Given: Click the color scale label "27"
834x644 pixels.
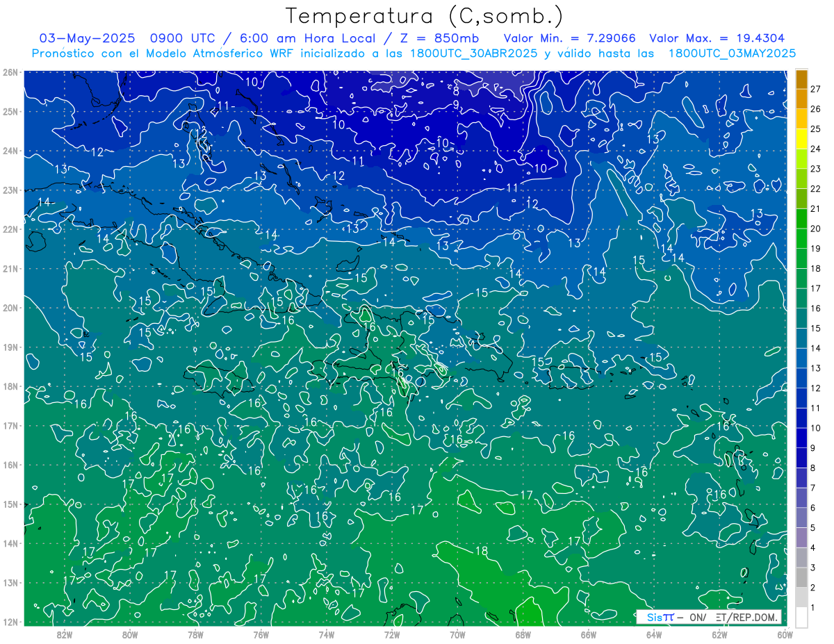Looking at the screenshot, I should click(816, 89).
